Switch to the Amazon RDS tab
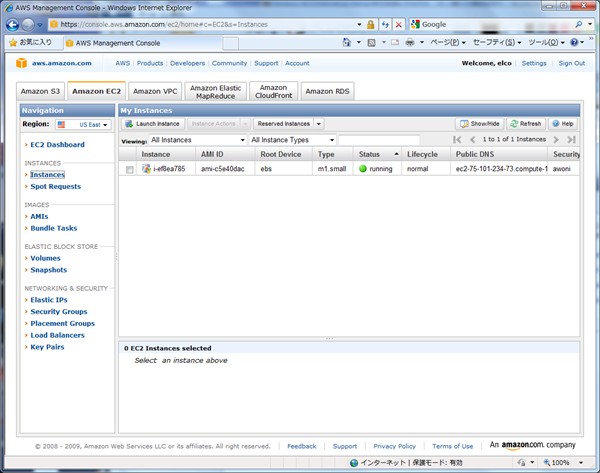This screenshot has height=473, width=600. coord(327,91)
